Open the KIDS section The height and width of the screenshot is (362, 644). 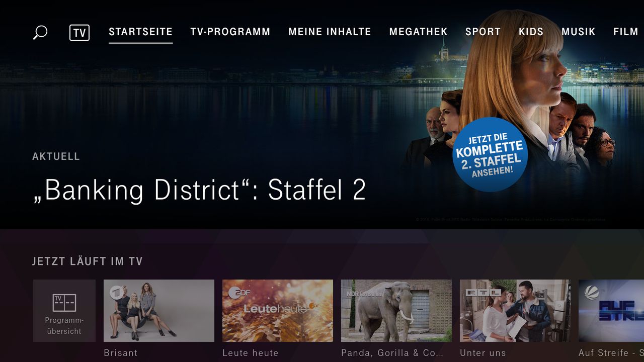531,32
